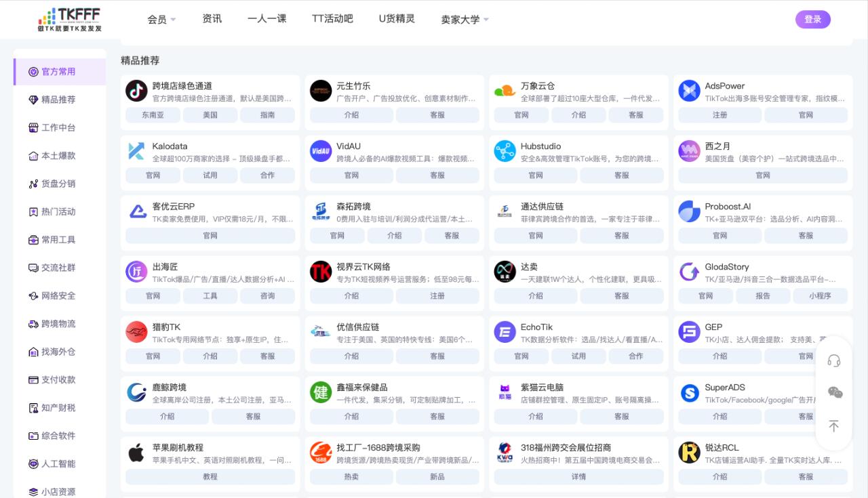Click 小程序 button under GlodaStory
Screen dimensions: 868x498
pyautogui.click(x=820, y=295)
